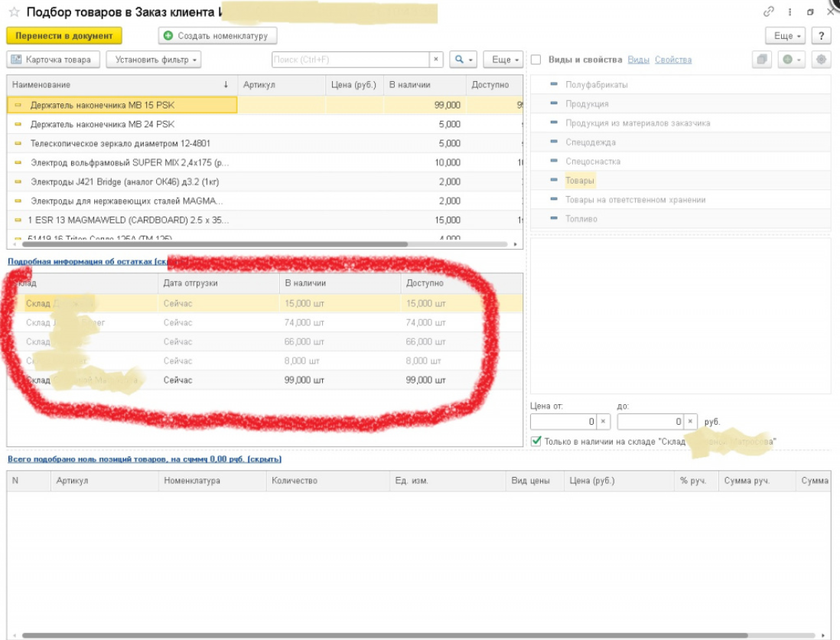Open the green circle dropdown in properties toolbar
840x640 pixels.
click(791, 60)
